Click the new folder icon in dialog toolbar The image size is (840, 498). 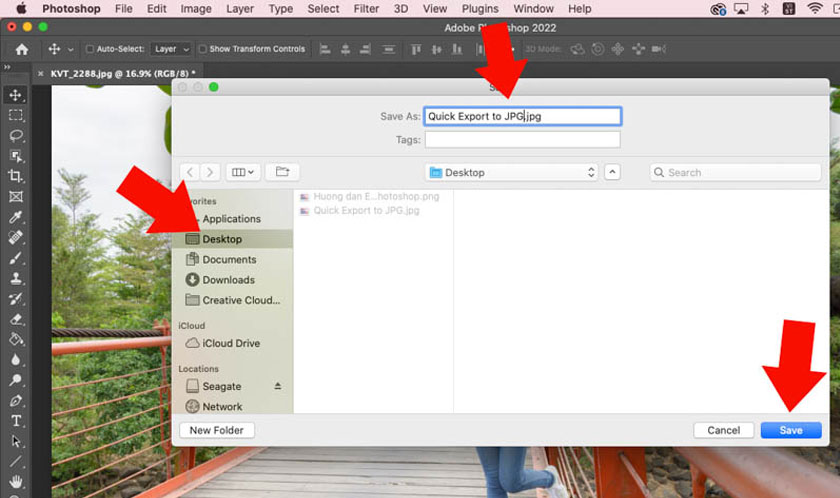point(281,172)
